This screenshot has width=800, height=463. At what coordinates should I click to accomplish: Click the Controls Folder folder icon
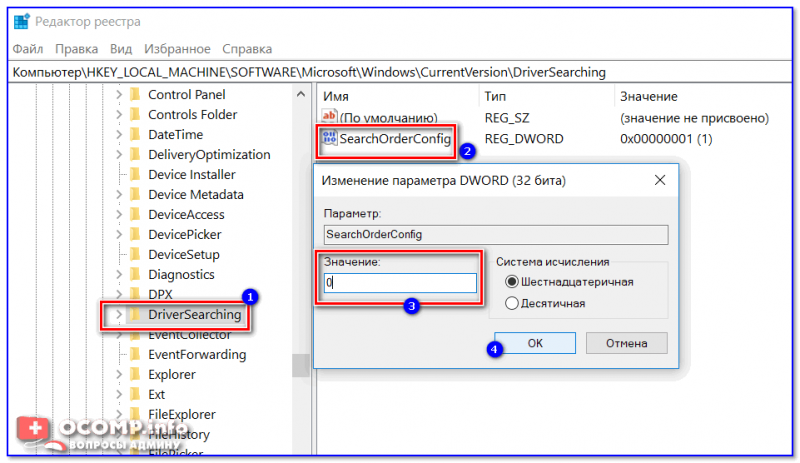(135, 114)
